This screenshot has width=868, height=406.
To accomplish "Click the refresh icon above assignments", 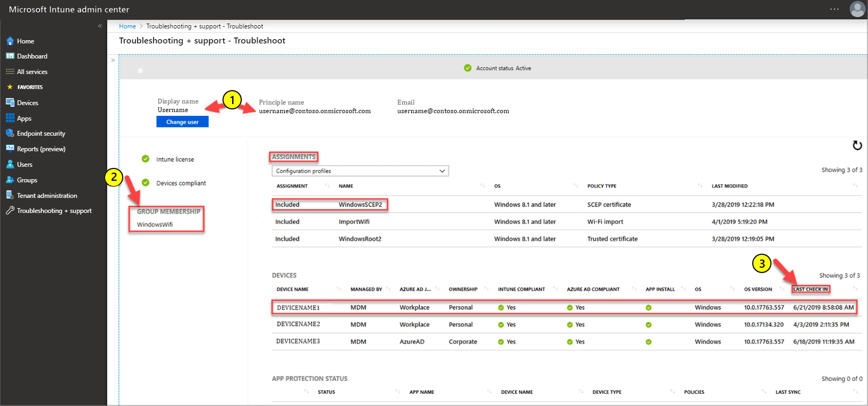I will point(857,145).
